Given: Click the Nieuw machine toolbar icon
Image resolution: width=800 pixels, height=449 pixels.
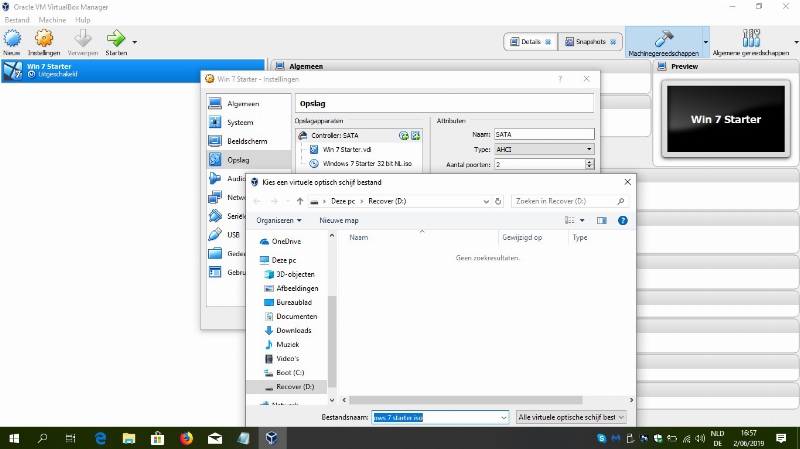Looking at the screenshot, I should (x=12, y=39).
